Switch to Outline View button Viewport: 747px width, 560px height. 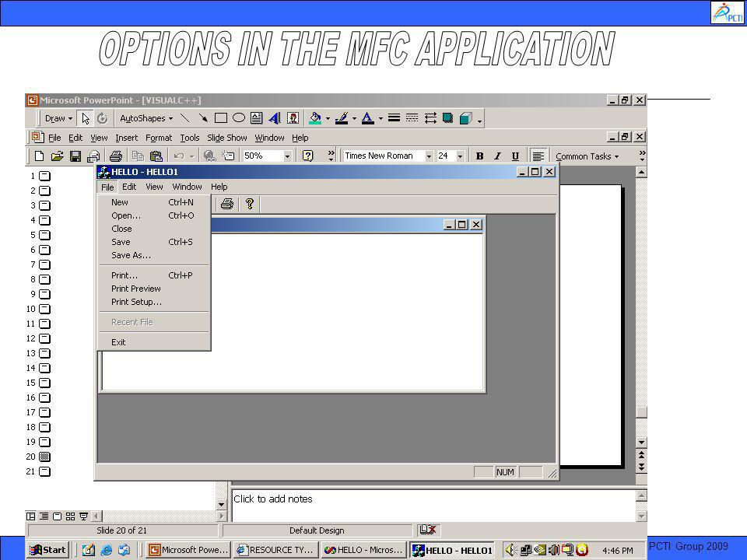(44, 516)
